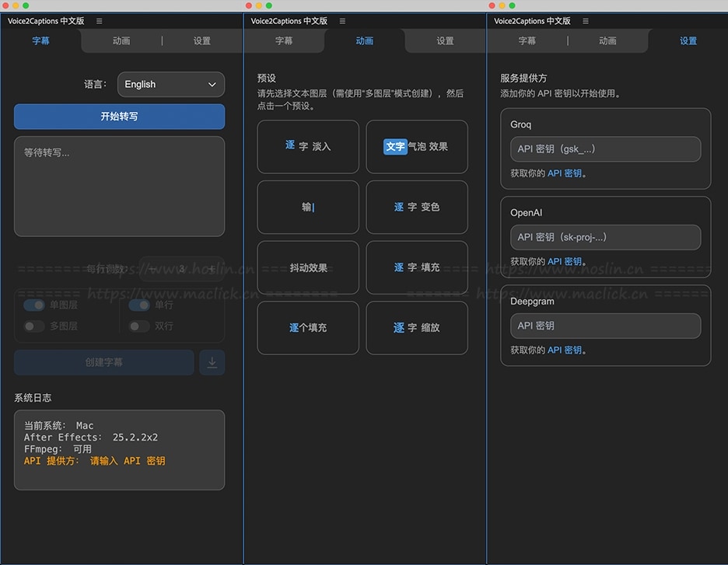728x565 pixels.
Task: Click the 创建字幕 button
Action: coord(103,362)
